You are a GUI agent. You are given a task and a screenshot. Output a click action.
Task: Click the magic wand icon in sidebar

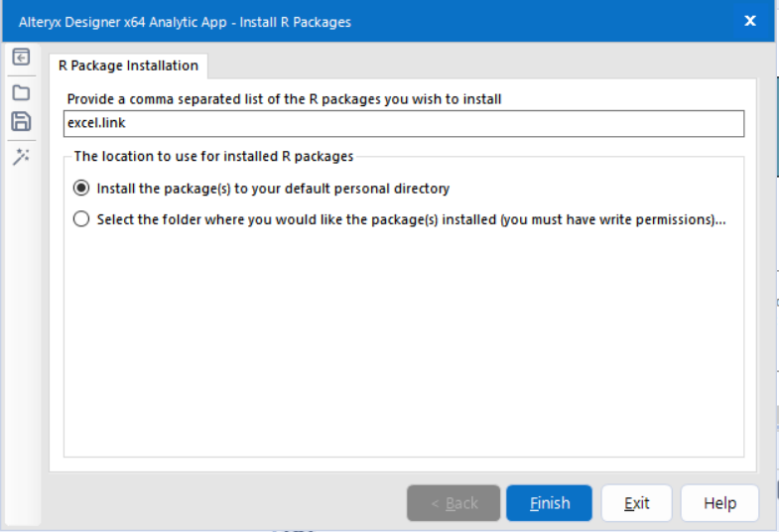pyautogui.click(x=21, y=157)
